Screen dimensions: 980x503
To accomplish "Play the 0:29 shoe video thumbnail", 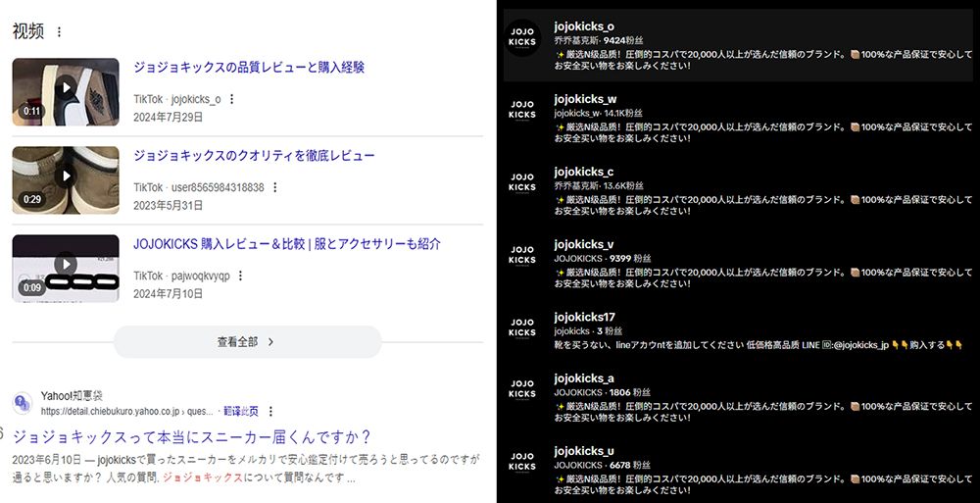I will click(x=66, y=180).
